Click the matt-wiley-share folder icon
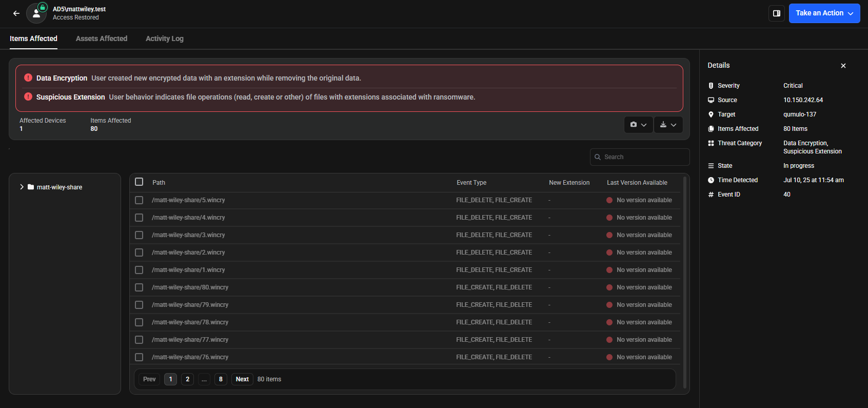868x408 pixels. 31,187
